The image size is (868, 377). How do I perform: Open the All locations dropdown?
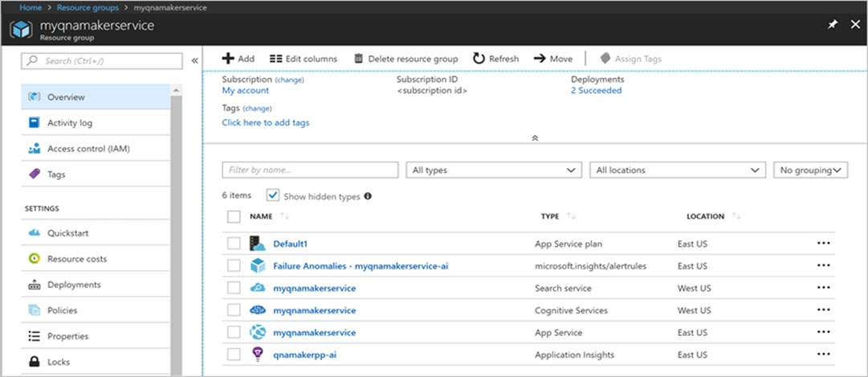[x=678, y=170]
